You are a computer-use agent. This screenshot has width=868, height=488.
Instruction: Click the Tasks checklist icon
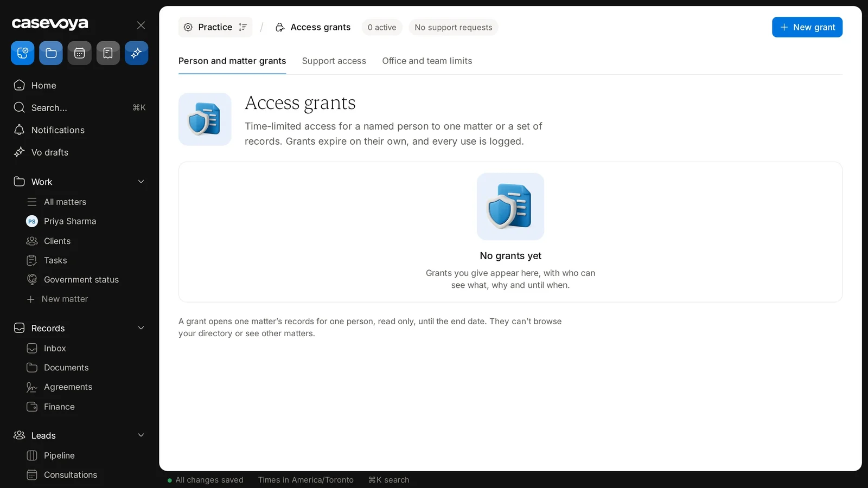click(32, 260)
